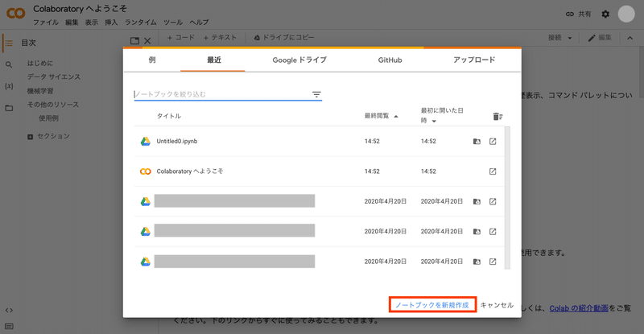This screenshot has width=644, height=334.
Task: Select 使用例 in table of contents
Action: (x=48, y=118)
